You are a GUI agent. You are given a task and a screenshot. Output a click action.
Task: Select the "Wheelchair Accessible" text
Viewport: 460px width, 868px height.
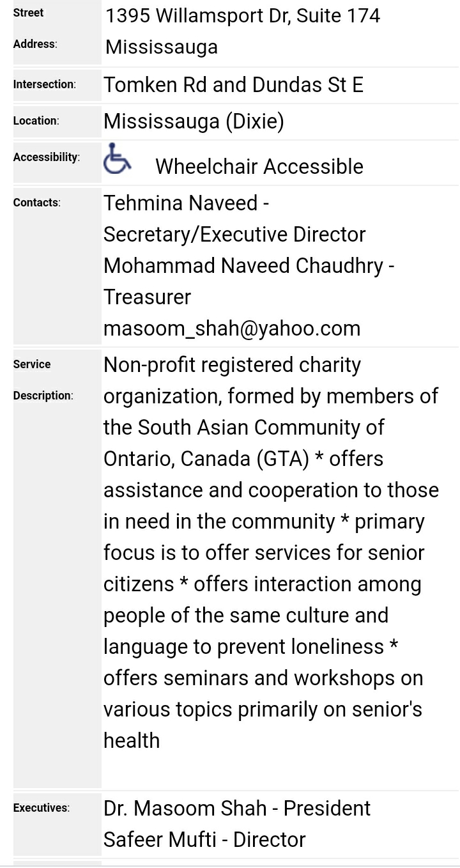pos(259,166)
